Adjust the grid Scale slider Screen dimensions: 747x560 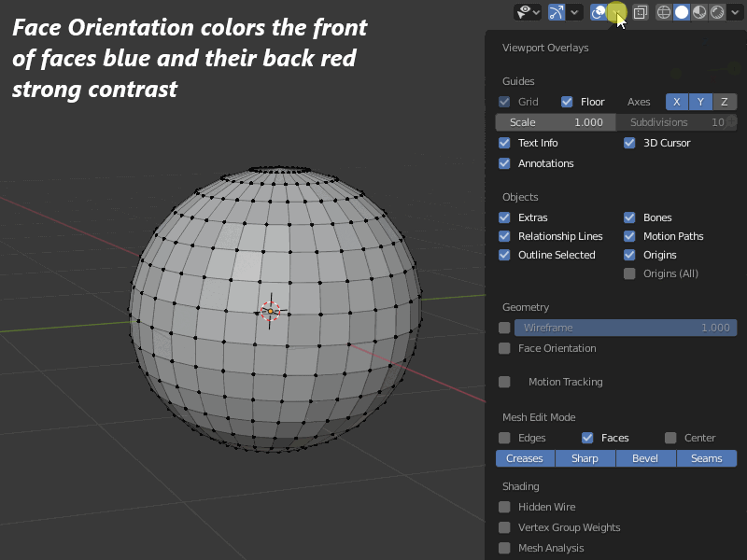(x=555, y=121)
